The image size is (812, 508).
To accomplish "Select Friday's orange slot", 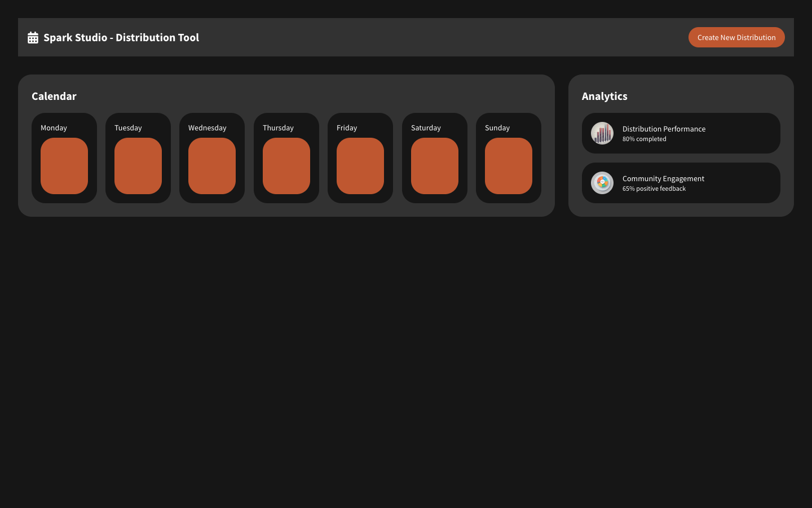I will pos(360,166).
